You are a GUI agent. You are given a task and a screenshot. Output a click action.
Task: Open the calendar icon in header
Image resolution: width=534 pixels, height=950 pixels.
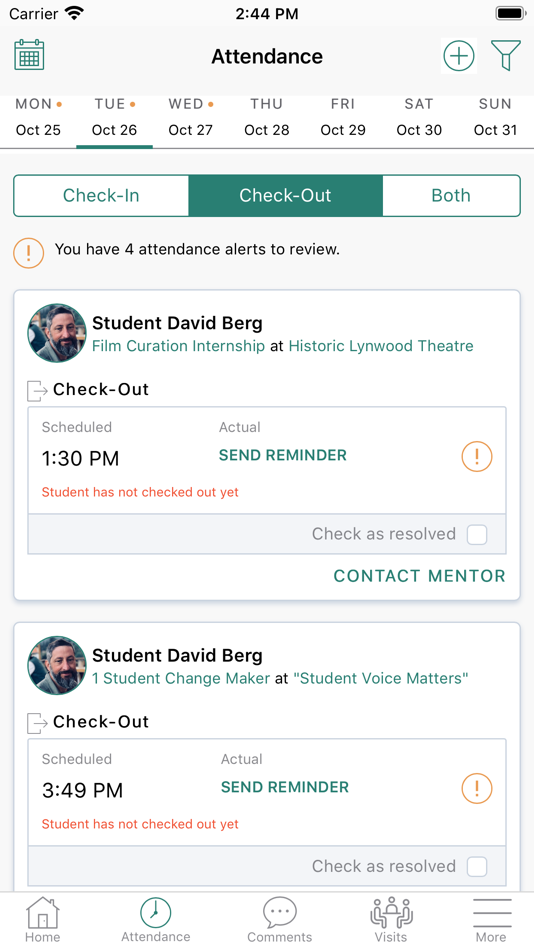pos(29,55)
